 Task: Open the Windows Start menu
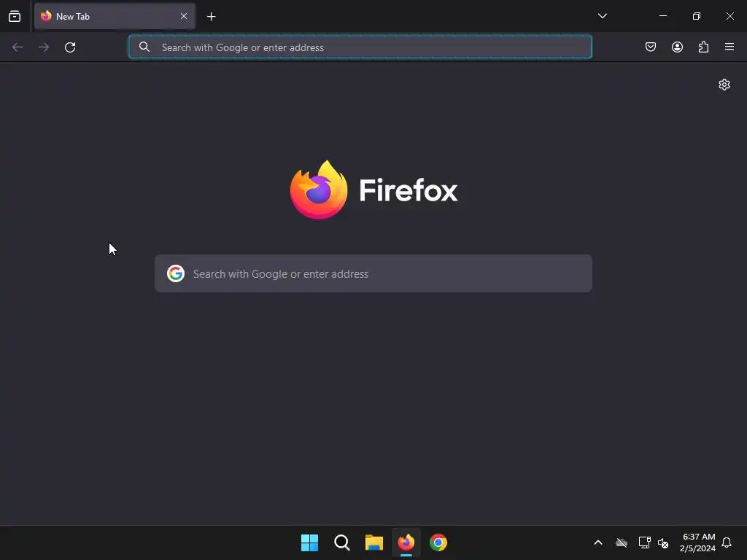tap(309, 542)
